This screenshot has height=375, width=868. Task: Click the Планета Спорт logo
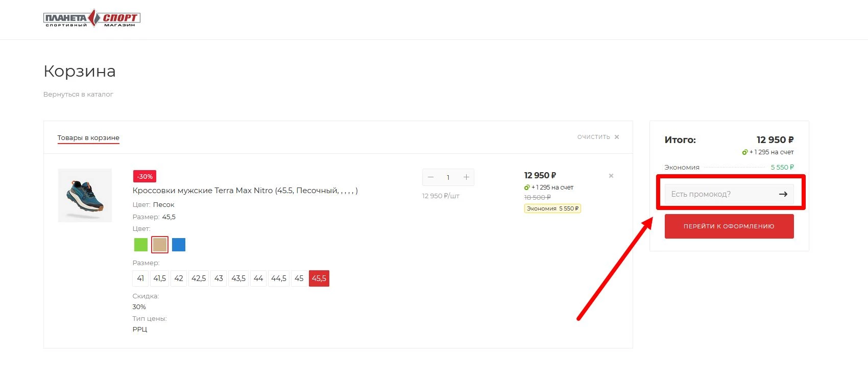(x=92, y=18)
